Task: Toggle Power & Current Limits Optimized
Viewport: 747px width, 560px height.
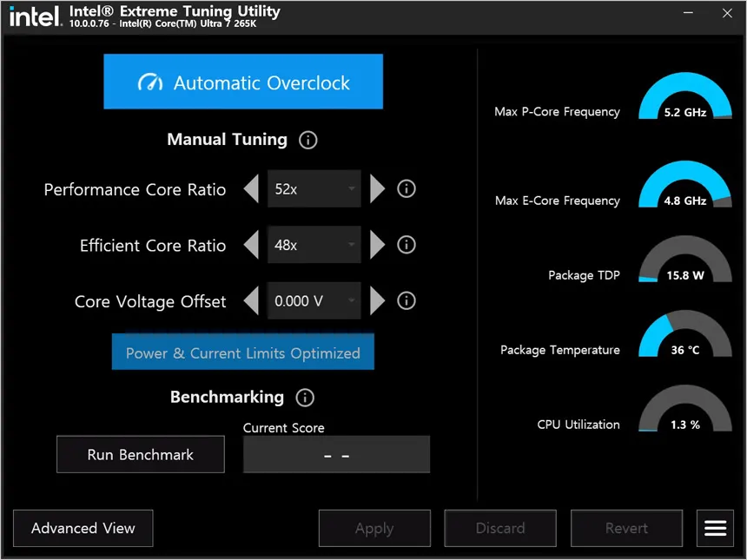Action: point(242,352)
